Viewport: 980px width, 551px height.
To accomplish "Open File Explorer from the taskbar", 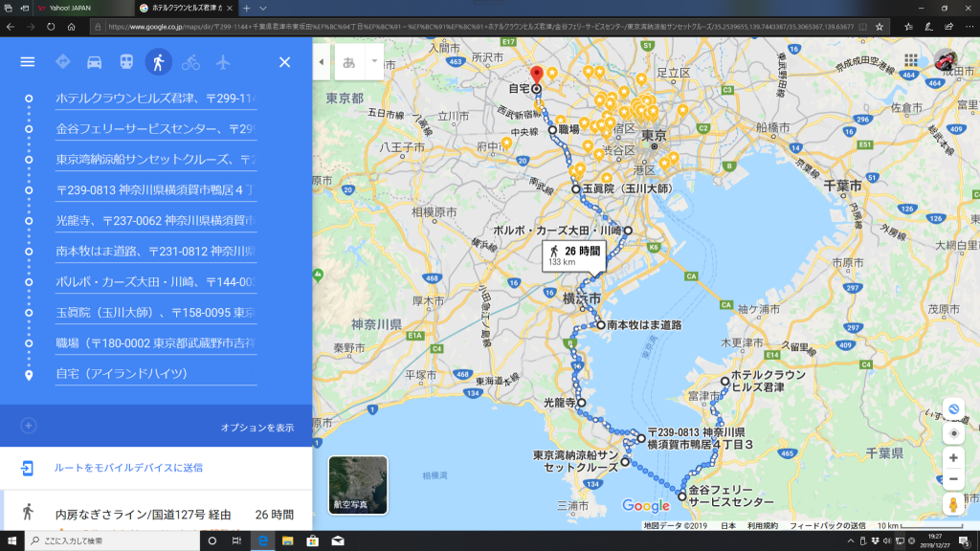I will (287, 541).
